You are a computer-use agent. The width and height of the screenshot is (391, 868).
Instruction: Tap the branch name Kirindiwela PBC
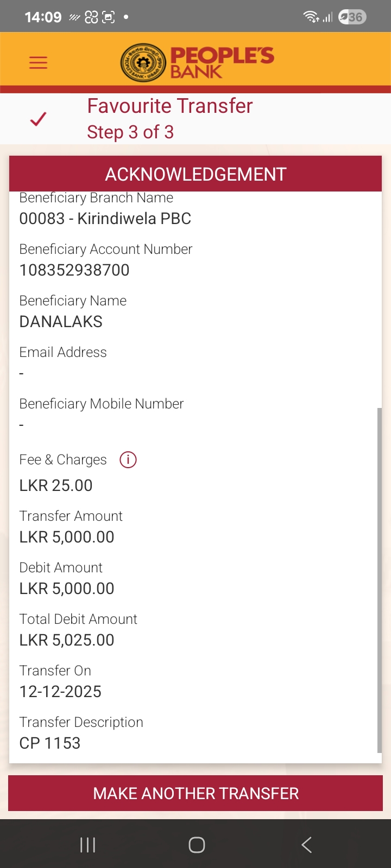click(105, 219)
